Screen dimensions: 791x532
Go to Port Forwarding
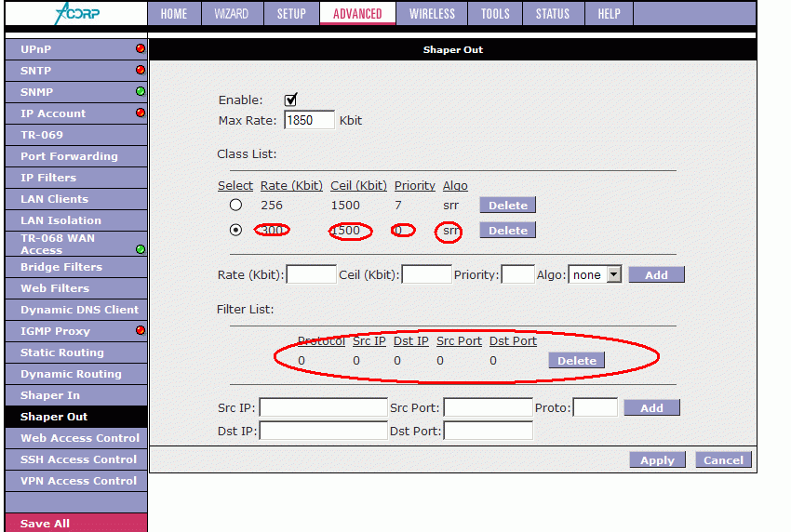point(76,156)
